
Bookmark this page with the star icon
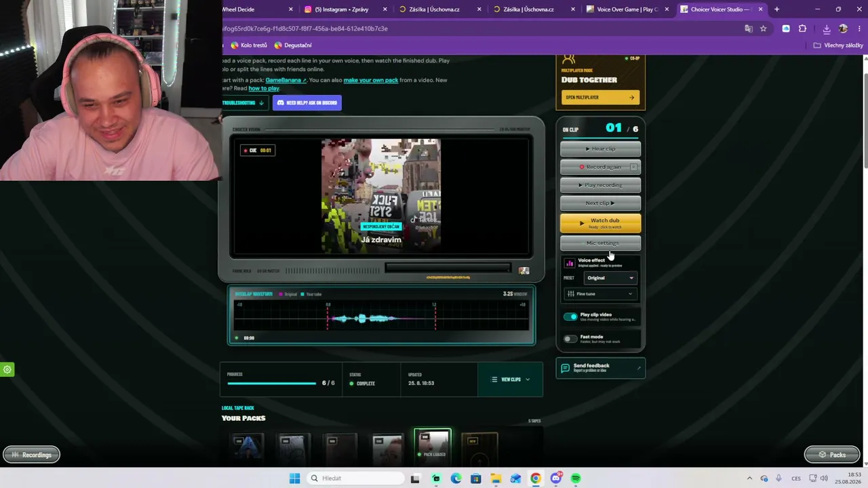[763, 28]
